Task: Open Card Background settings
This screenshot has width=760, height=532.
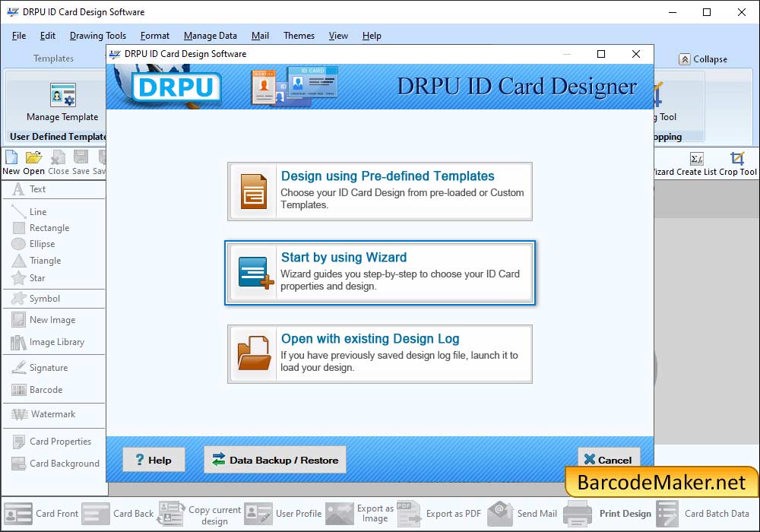Action: (x=55, y=464)
